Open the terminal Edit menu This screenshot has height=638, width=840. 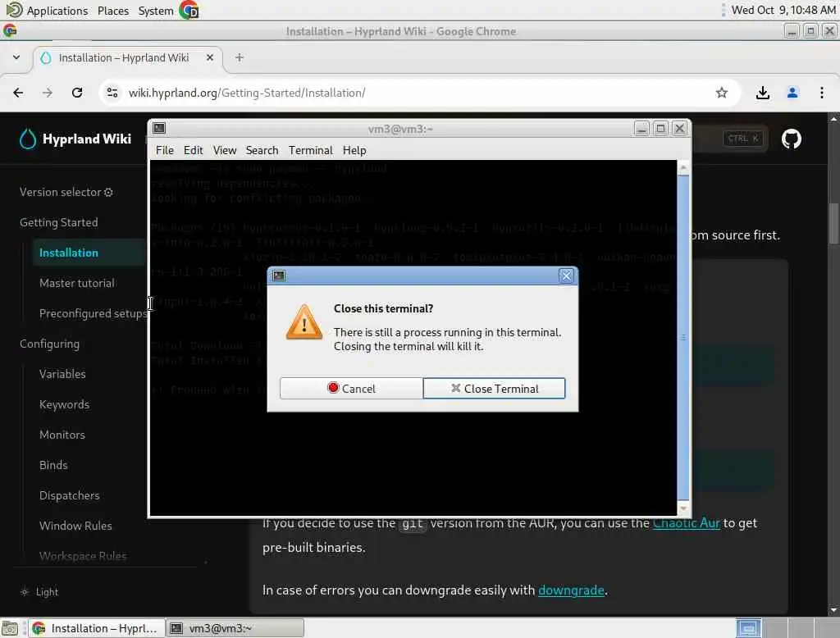pyautogui.click(x=193, y=151)
